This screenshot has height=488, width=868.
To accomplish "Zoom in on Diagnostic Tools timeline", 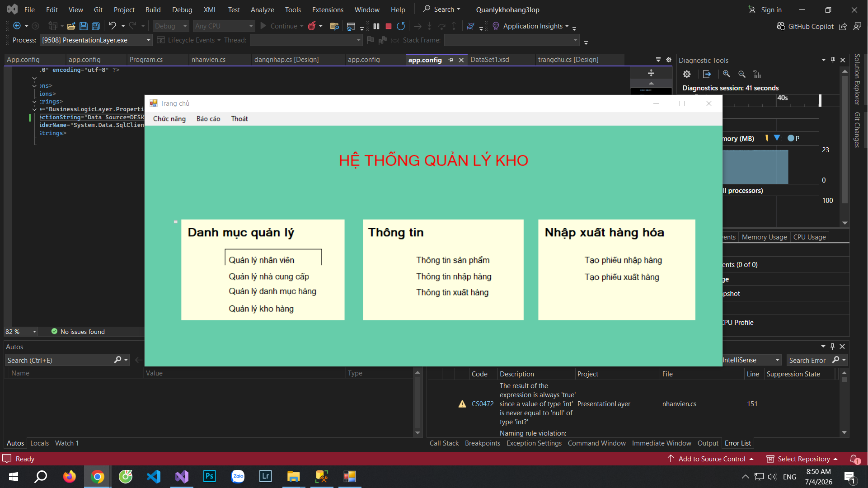I will [x=727, y=74].
